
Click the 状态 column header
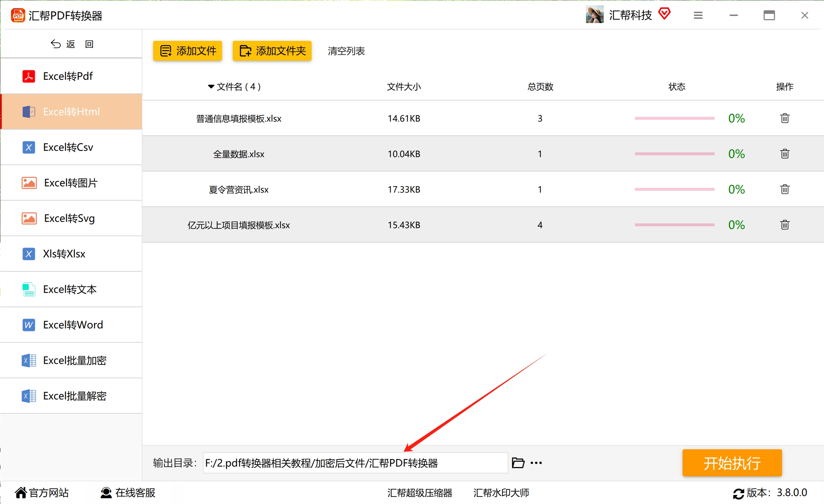[677, 87]
